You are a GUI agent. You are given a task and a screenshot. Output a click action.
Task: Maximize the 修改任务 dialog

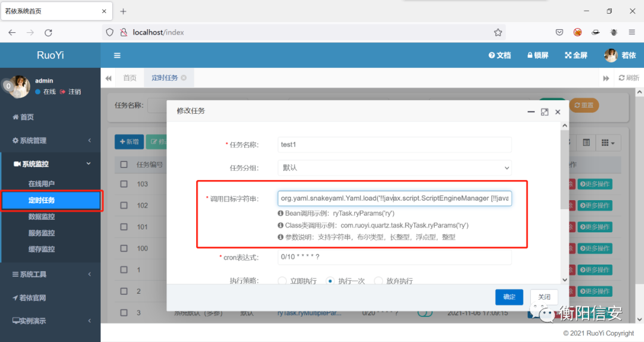544,112
